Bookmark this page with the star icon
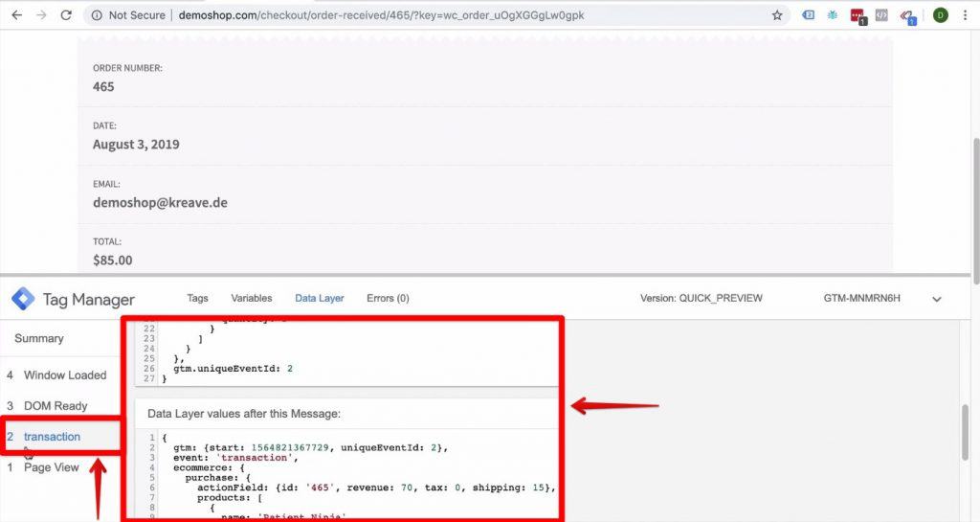This screenshot has height=522, width=980. (777, 15)
